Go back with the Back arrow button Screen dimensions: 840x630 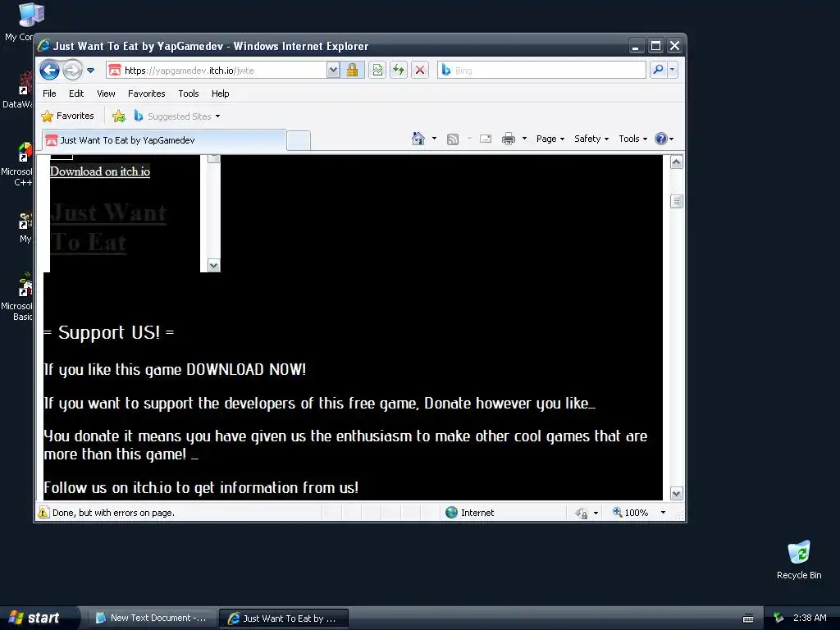49,71
